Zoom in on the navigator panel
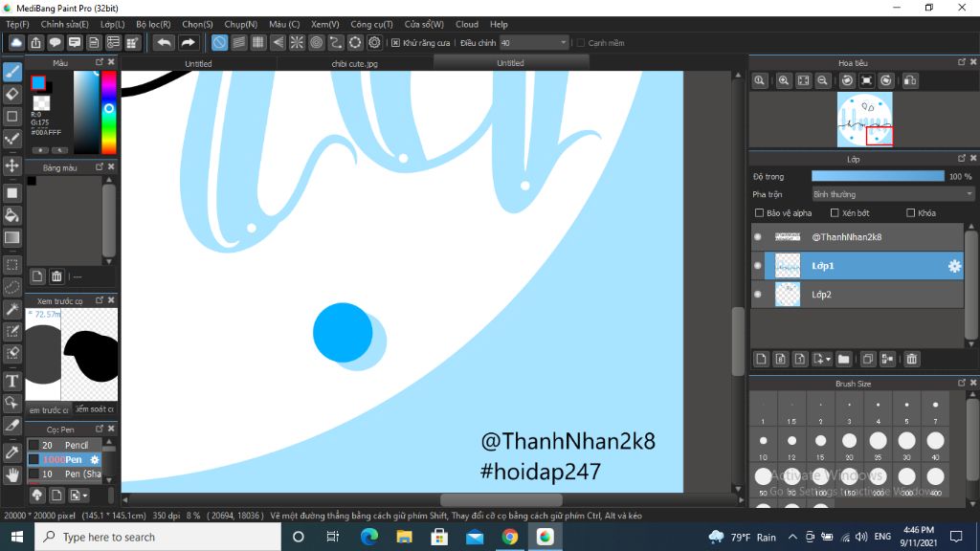This screenshot has height=551, width=980. pyautogui.click(x=783, y=80)
